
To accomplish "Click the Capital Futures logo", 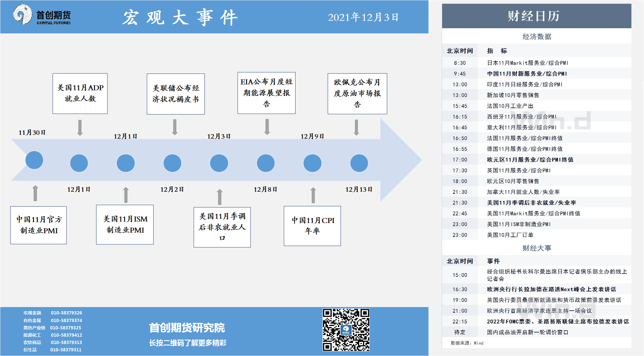I will [42, 15].
